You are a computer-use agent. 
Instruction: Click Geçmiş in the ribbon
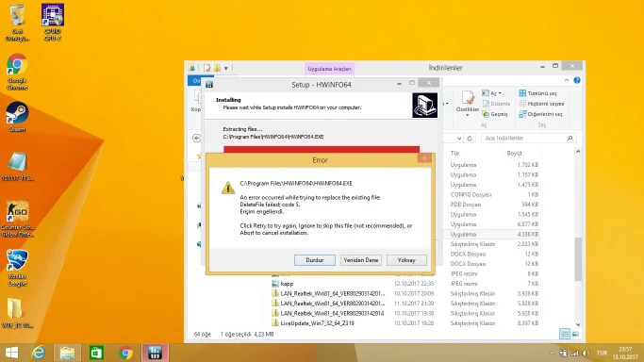[x=495, y=114]
